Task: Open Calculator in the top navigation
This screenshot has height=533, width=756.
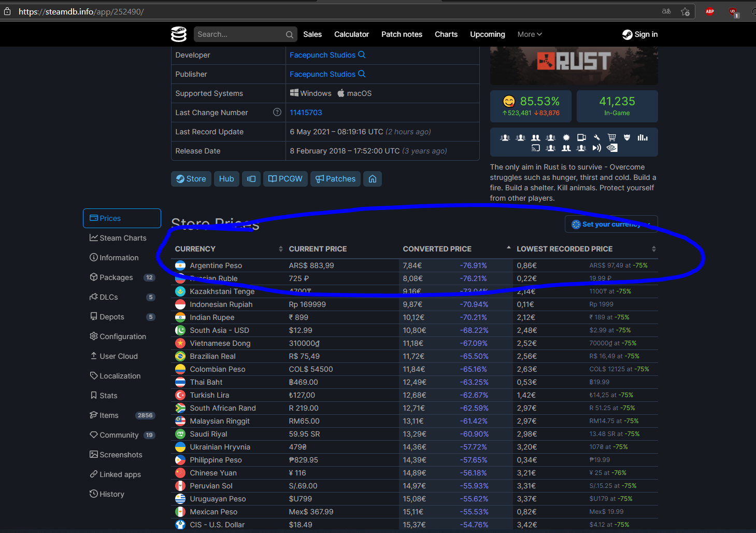Action: (351, 34)
